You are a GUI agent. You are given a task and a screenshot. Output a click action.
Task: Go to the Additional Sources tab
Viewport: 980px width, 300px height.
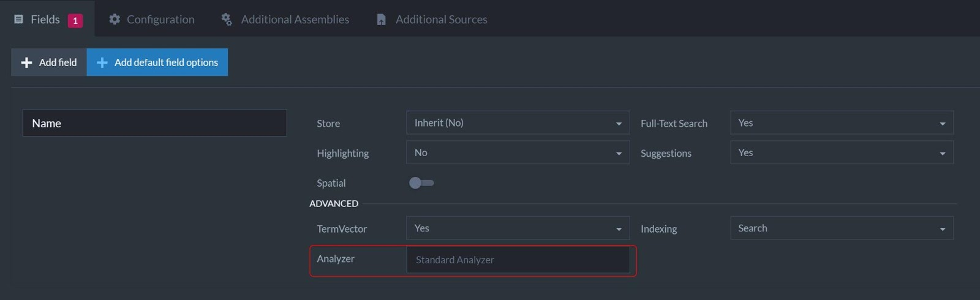coord(441,20)
